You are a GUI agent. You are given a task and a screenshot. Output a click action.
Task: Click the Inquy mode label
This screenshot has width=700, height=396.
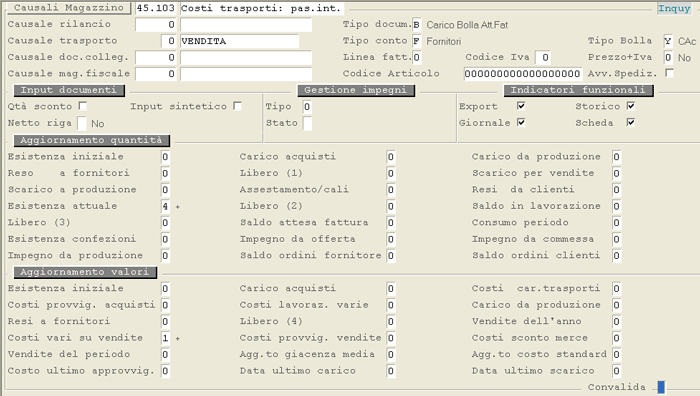click(x=674, y=8)
